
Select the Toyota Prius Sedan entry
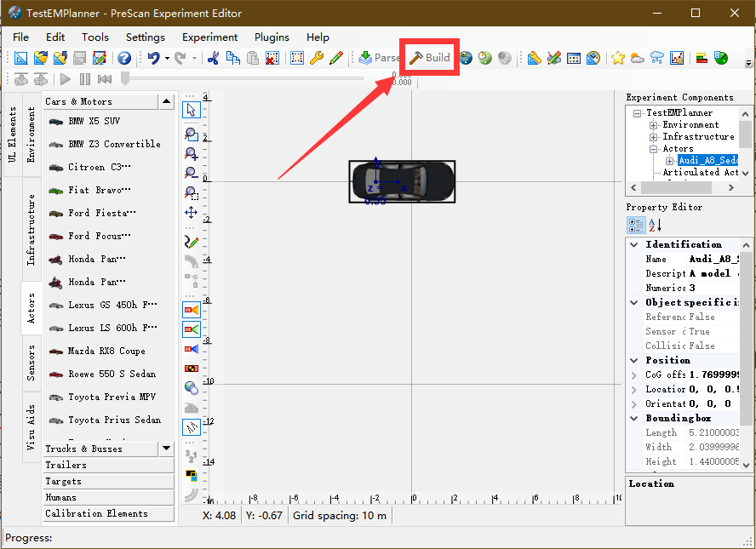point(105,420)
